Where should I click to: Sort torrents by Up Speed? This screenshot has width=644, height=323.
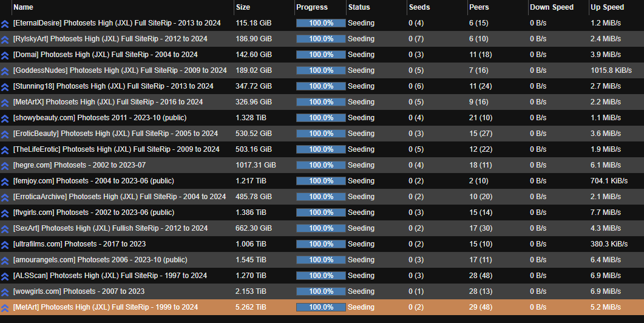(x=607, y=7)
